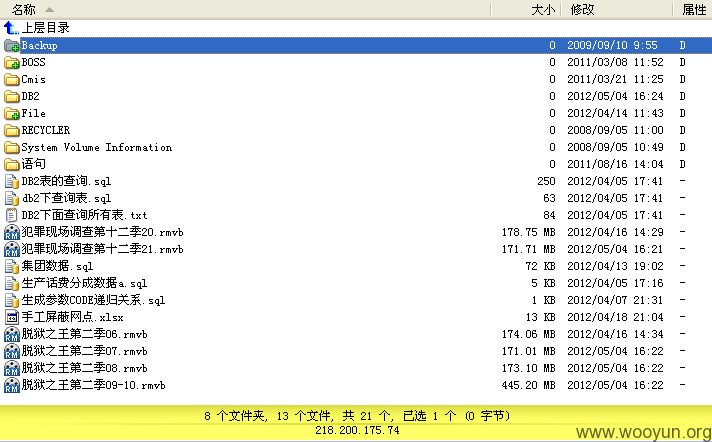
Task: Sort by the 属性 column header
Action: (x=692, y=9)
